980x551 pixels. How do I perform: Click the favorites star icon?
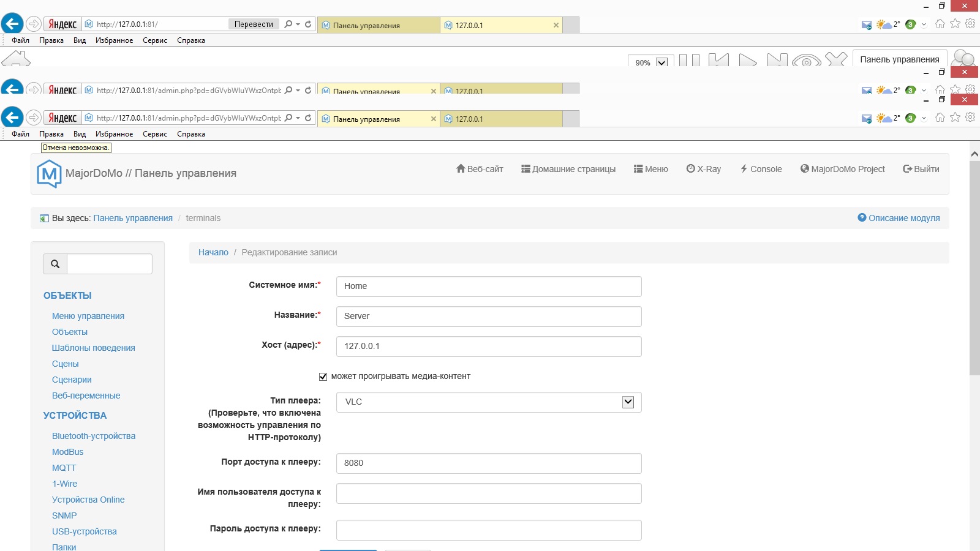955,118
